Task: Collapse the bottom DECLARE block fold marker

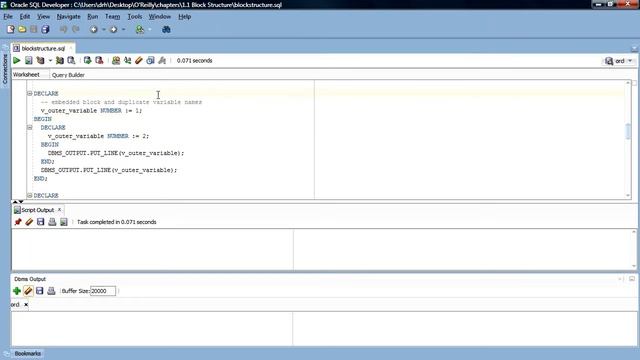Action: click(30, 196)
